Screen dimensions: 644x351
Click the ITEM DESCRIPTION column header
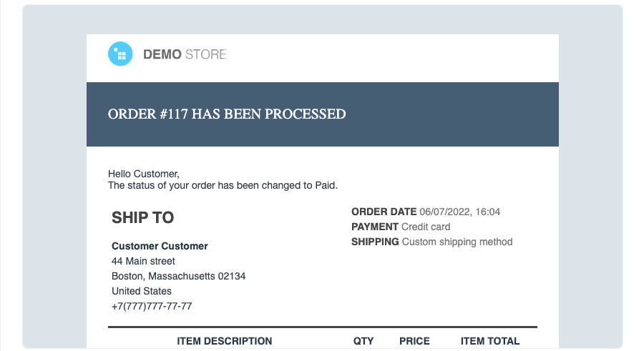pyautogui.click(x=225, y=341)
